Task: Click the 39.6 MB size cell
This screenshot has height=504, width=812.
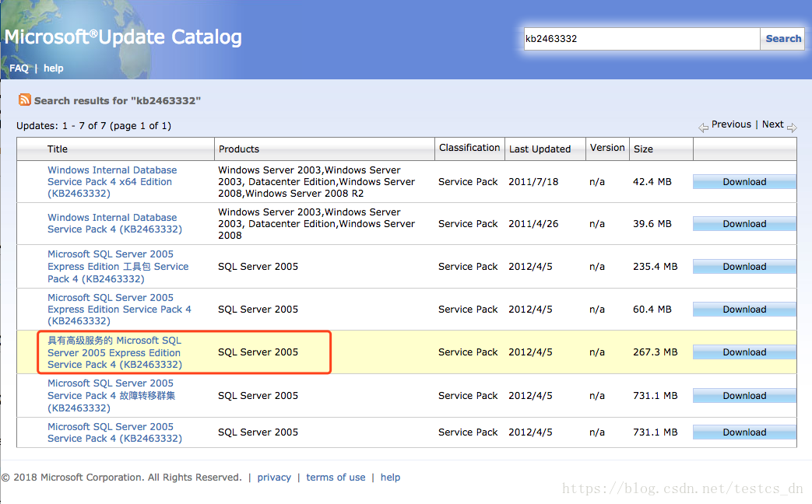Action: click(x=652, y=223)
